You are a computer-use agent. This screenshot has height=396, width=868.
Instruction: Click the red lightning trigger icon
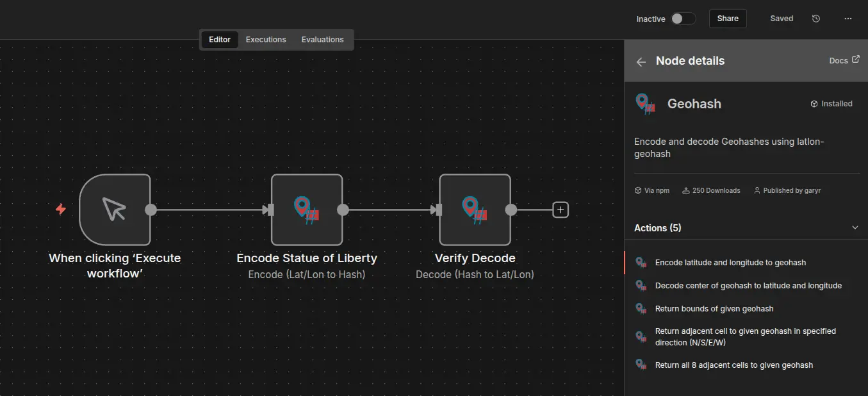coord(61,209)
